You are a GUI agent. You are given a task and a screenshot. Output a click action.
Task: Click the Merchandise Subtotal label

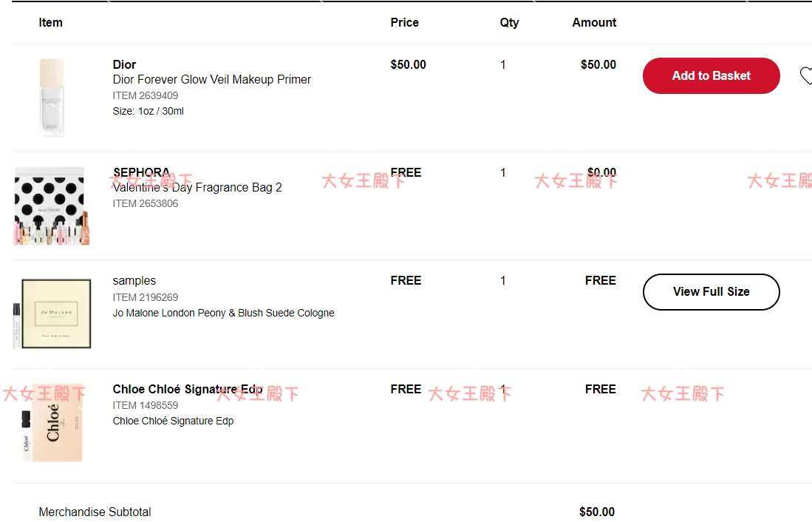(x=95, y=512)
